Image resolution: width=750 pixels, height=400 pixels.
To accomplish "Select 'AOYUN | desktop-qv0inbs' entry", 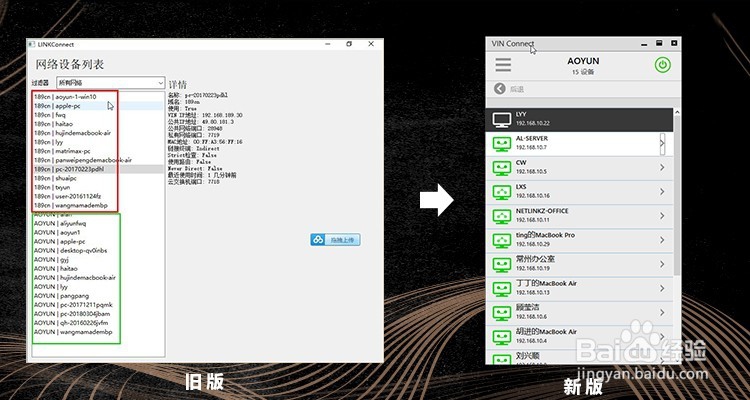I will coord(70,251).
